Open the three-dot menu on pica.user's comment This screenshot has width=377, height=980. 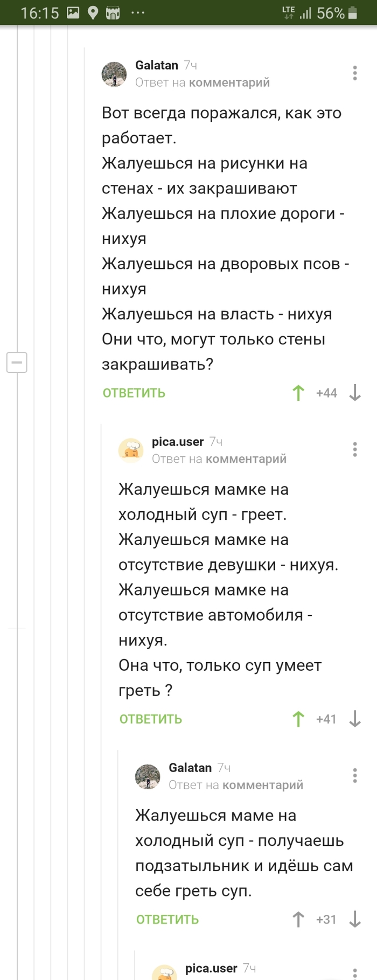[x=354, y=449]
